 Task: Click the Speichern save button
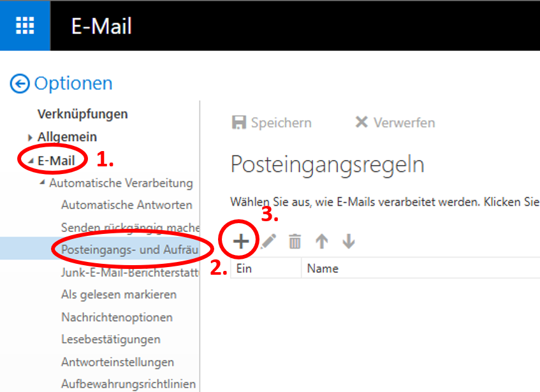tap(272, 122)
